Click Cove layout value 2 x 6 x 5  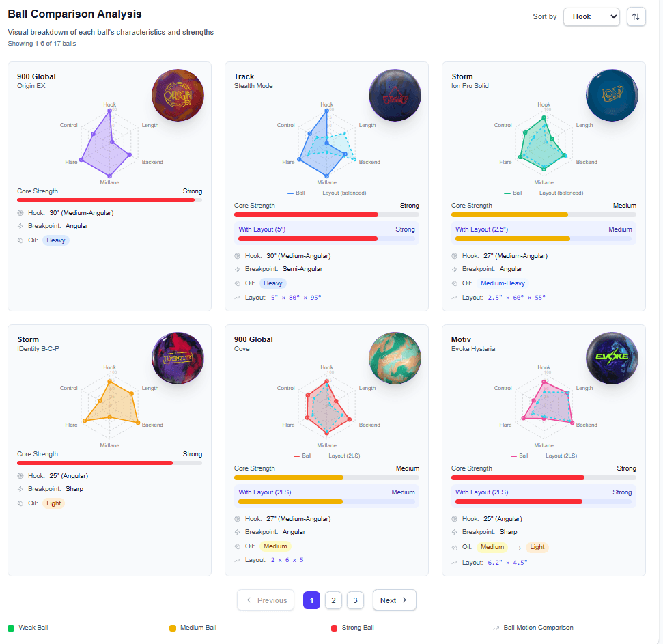pyautogui.click(x=287, y=560)
